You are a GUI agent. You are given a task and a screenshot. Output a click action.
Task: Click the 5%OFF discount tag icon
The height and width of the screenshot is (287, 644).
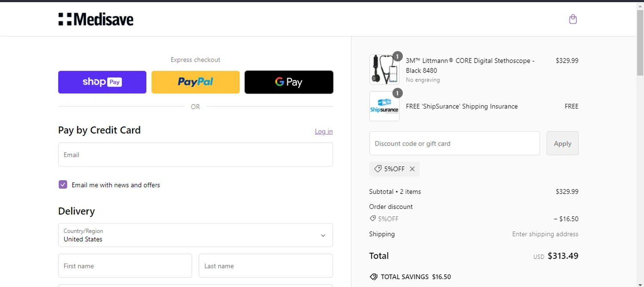click(378, 169)
